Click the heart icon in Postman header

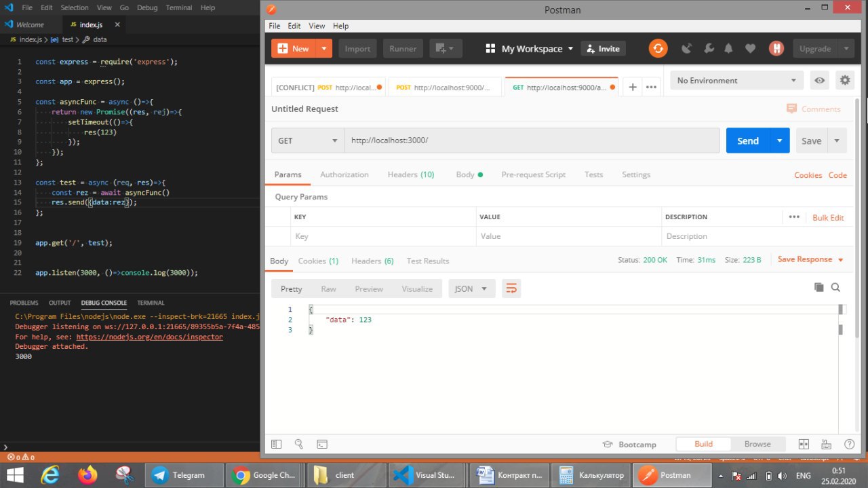(x=750, y=48)
